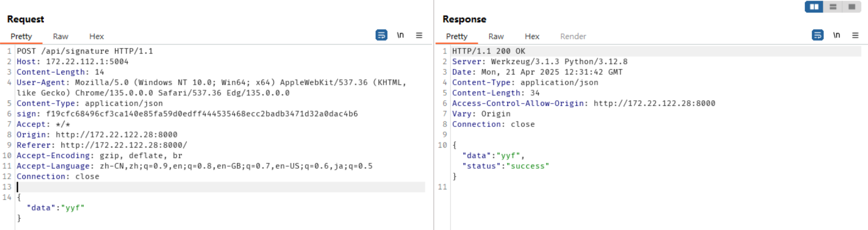Open Request panel hamburger options menu
Viewport: 868px width, 230px height.
419,35
